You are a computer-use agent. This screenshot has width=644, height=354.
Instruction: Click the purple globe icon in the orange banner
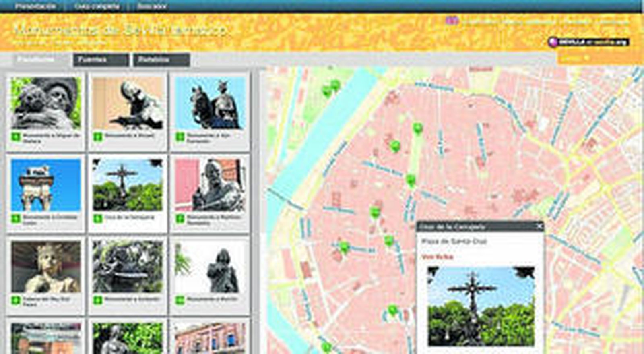(x=452, y=21)
